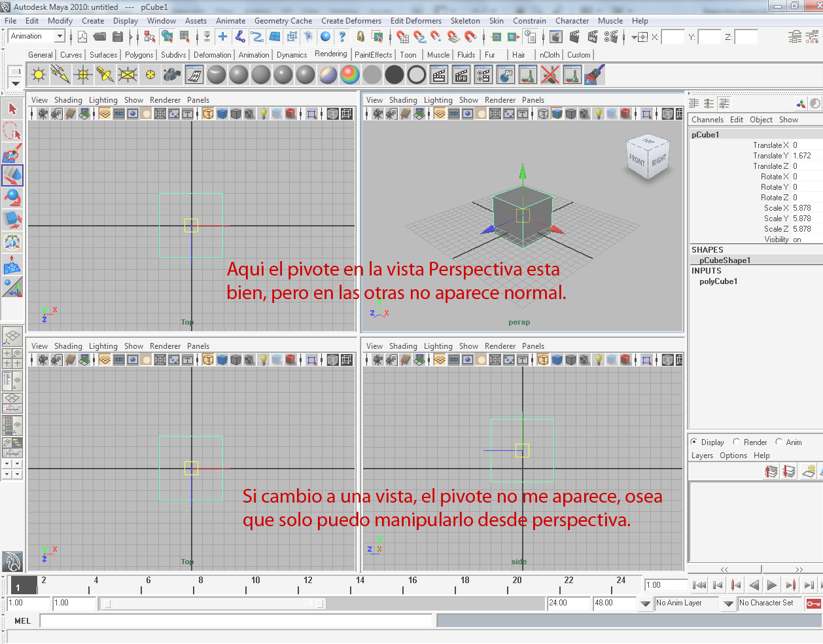Open shelf Render Settings icon
The width and height of the screenshot is (823, 644).
click(483, 75)
